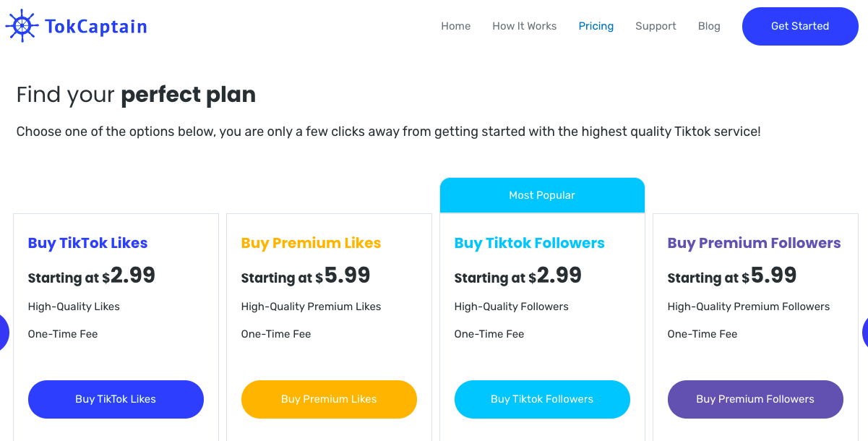Click the orange Buy Premium Likes button
This screenshot has height=441, width=868.
[329, 399]
